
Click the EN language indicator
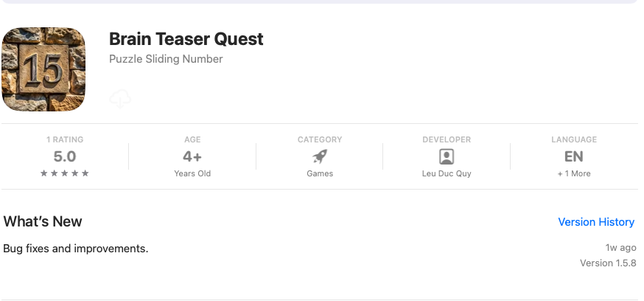pyautogui.click(x=573, y=156)
